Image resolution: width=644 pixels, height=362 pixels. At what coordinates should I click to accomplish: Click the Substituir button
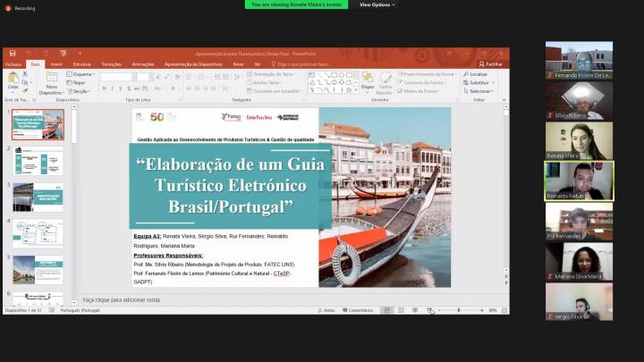click(x=478, y=82)
